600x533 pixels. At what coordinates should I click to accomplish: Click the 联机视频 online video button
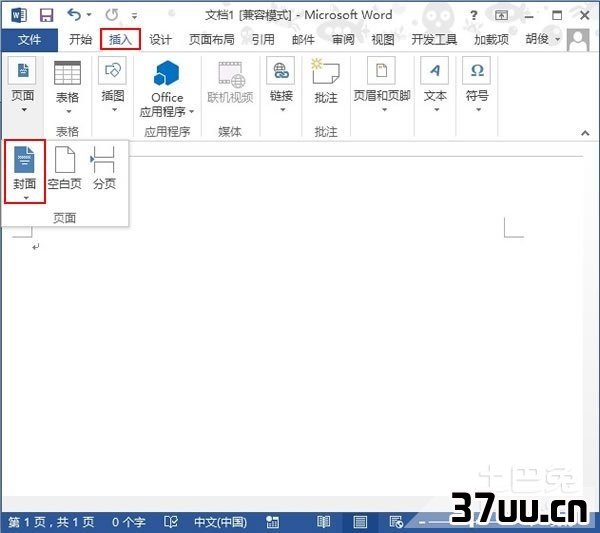click(x=230, y=82)
